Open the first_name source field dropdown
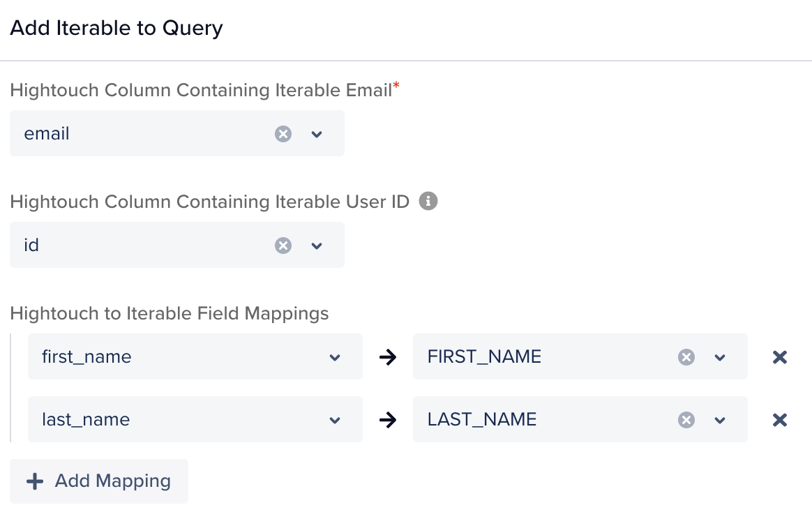812x512 pixels. point(195,356)
